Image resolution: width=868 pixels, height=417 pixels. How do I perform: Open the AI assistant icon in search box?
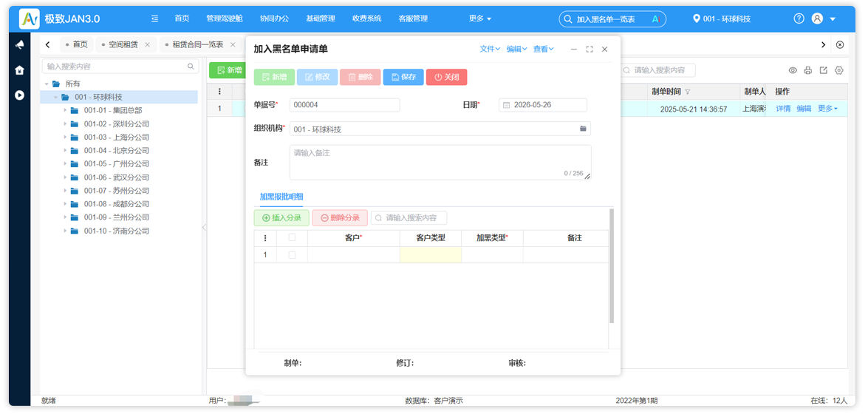656,18
